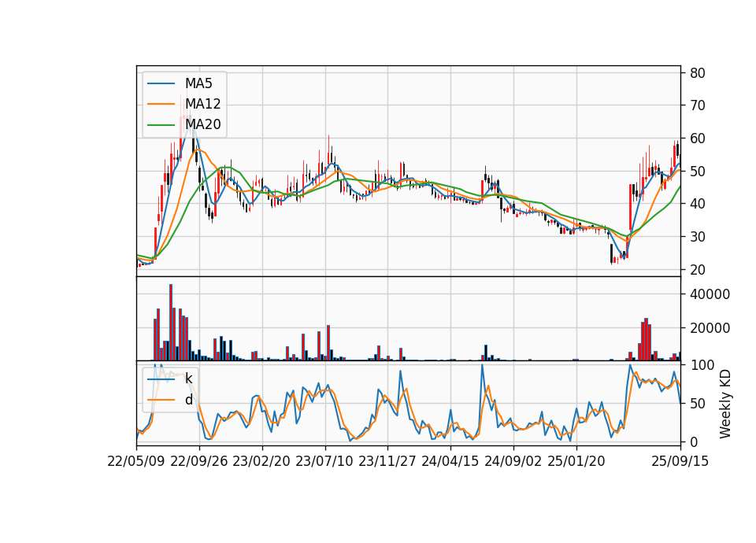Click the 25/01/20 date label
This screenshot has height=543, width=756.
point(576,461)
